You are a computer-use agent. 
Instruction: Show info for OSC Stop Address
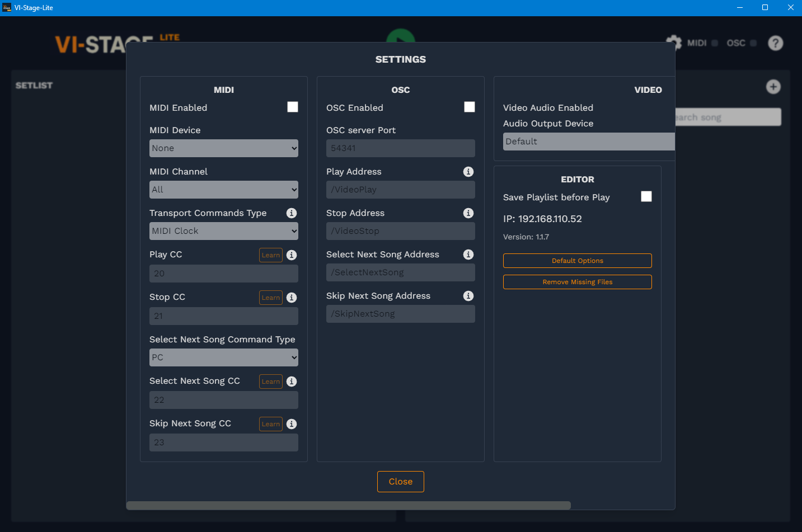pos(468,213)
